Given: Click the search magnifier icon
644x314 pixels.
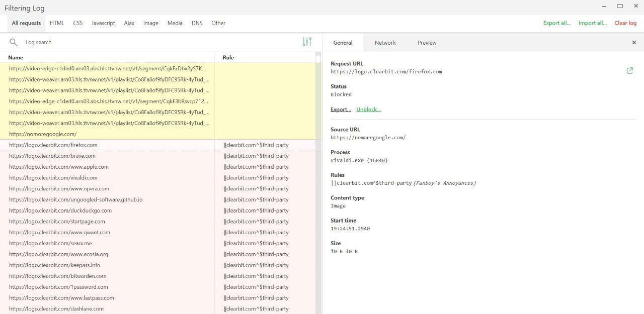Looking at the screenshot, I should pos(14,42).
